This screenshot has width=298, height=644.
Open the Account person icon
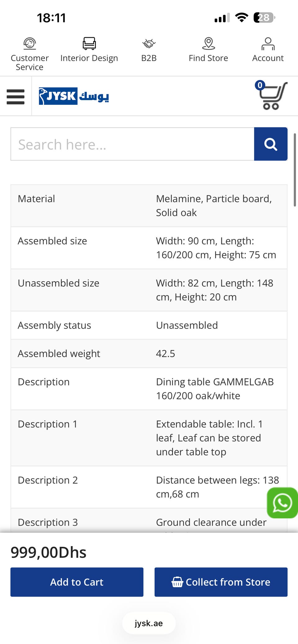pyautogui.click(x=268, y=44)
